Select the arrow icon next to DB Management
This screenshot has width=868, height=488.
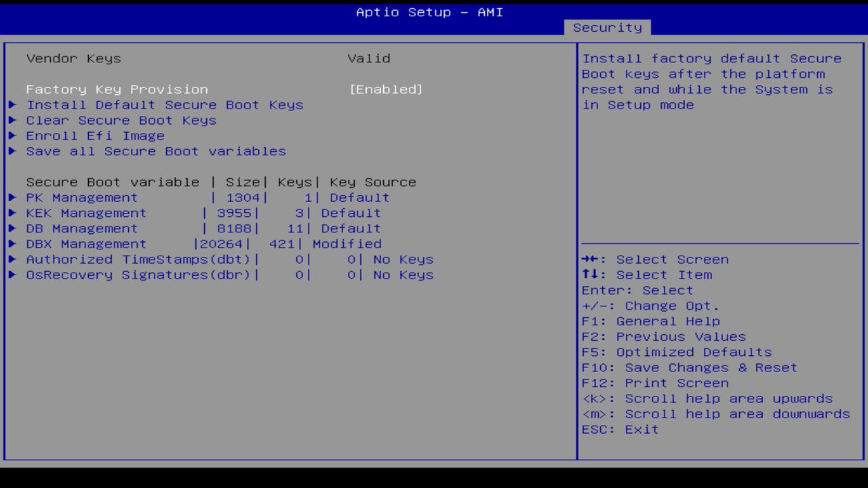point(12,228)
